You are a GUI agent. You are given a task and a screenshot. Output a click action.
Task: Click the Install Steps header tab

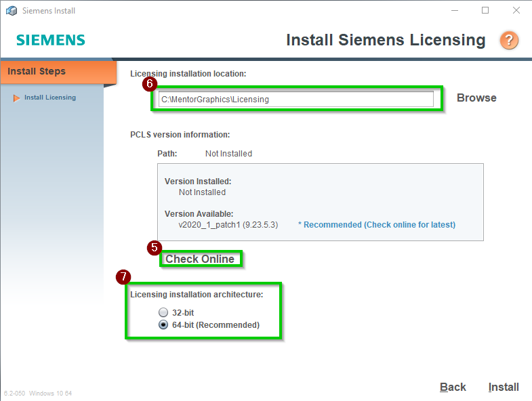(58, 72)
